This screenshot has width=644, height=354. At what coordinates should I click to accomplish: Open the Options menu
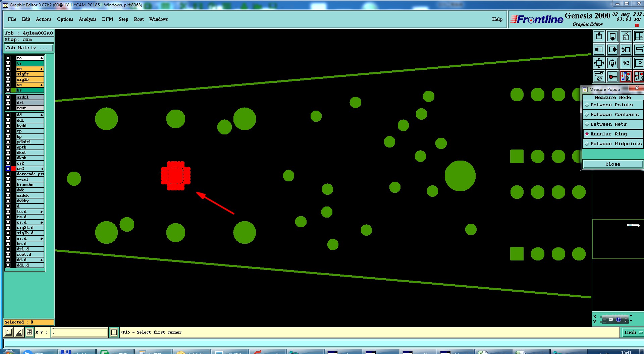tap(65, 19)
